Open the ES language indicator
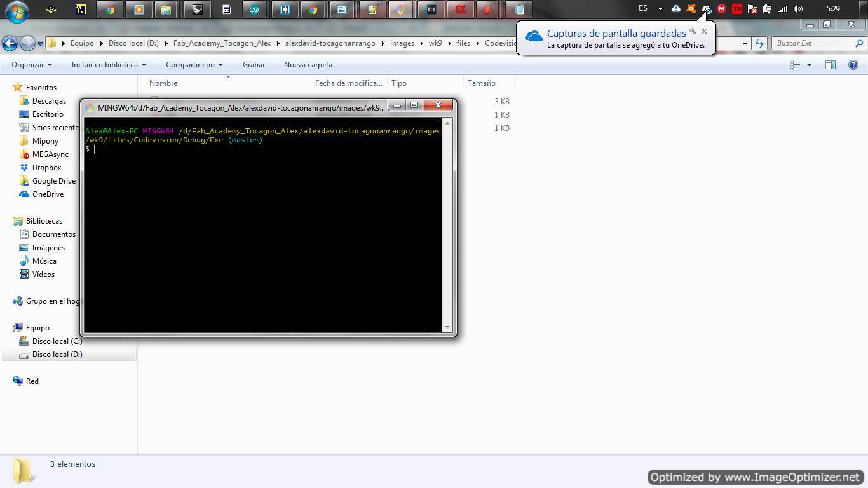The image size is (868, 488). (643, 9)
